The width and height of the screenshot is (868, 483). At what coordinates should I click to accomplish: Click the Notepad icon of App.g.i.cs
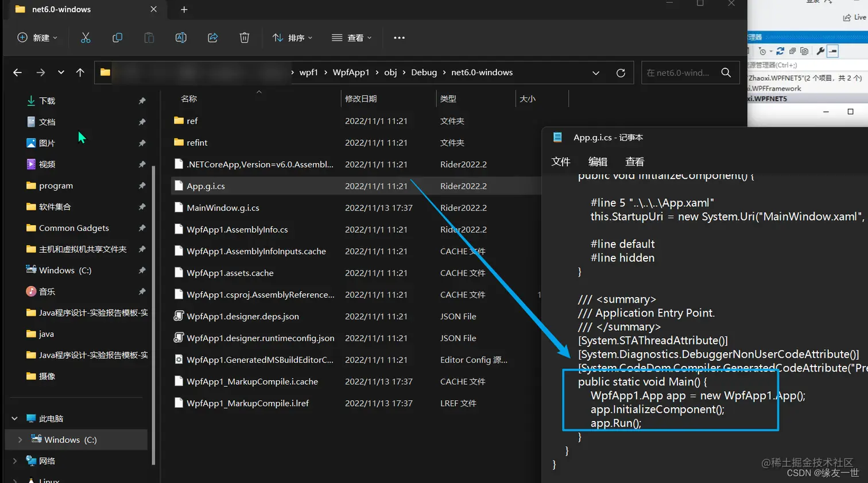coord(557,137)
